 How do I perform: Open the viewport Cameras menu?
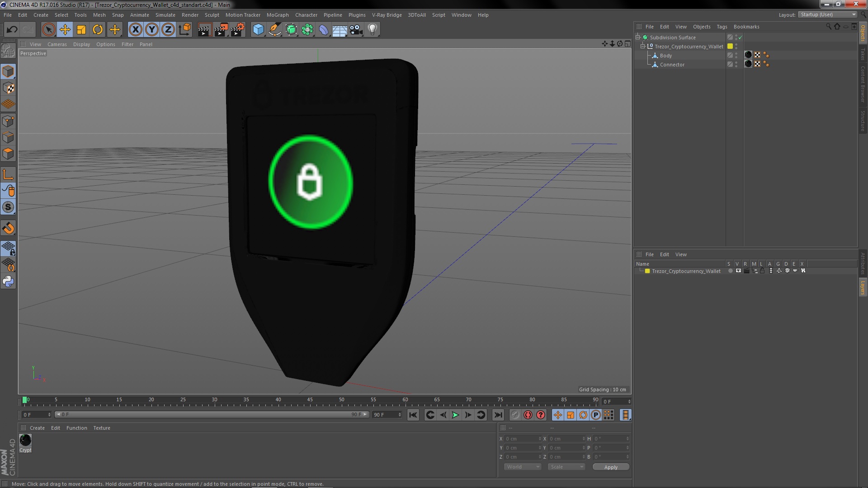click(57, 44)
